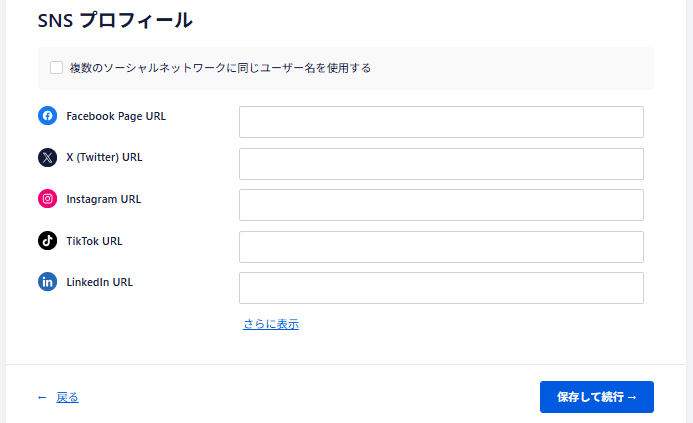Click the left arrow beside 戻る

coord(42,397)
